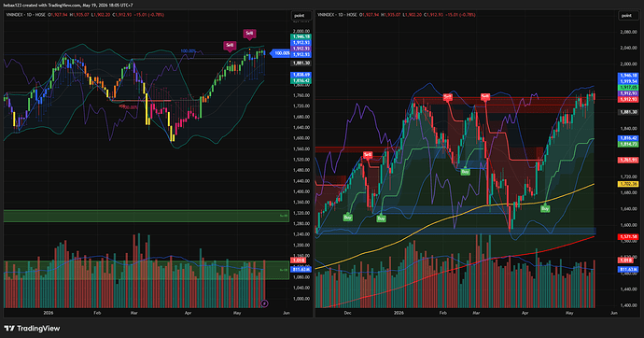
Task: Click the 1,919.54 price label on right chart
Action: tap(628, 81)
